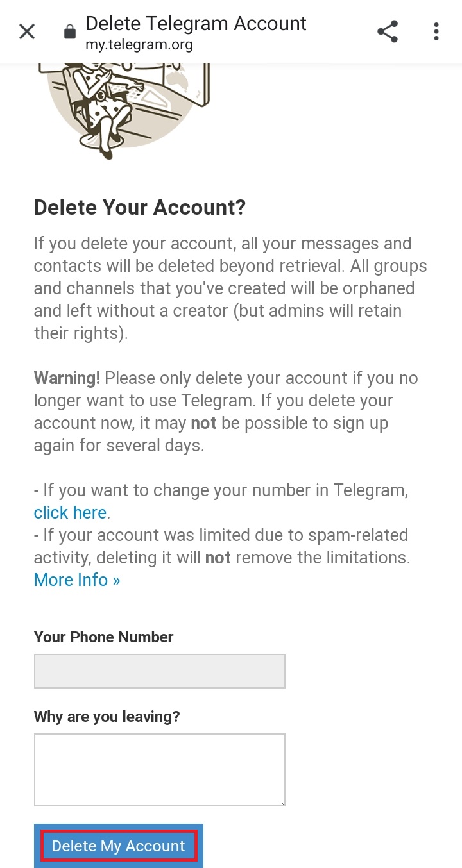This screenshot has height=868, width=462.
Task: Click the bold "Warning!" text
Action: [x=67, y=378]
